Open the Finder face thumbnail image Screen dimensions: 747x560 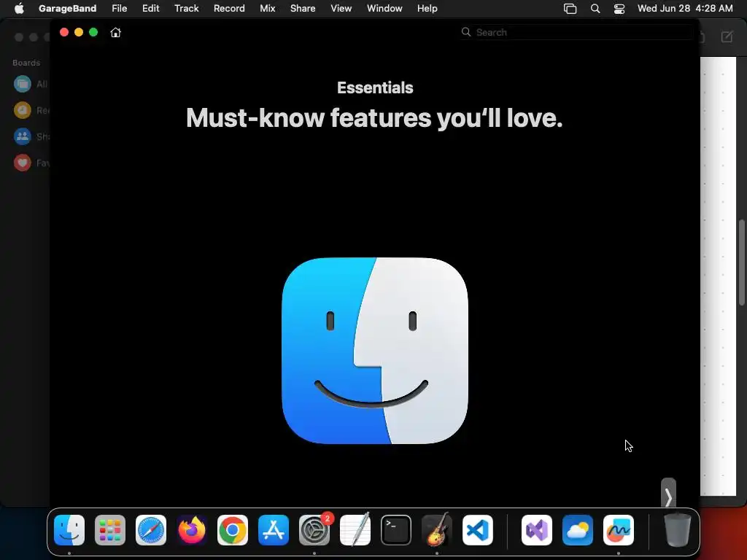(375, 351)
